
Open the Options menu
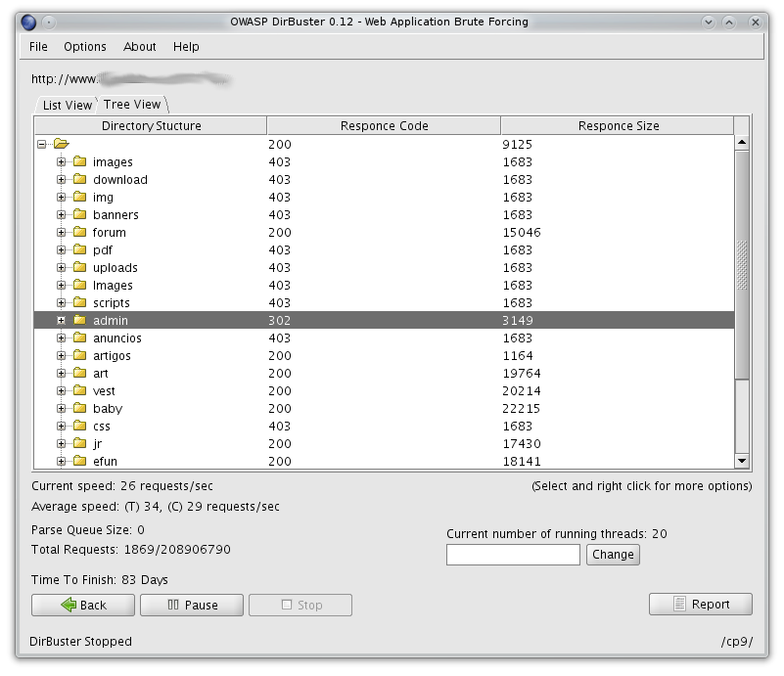(x=85, y=46)
